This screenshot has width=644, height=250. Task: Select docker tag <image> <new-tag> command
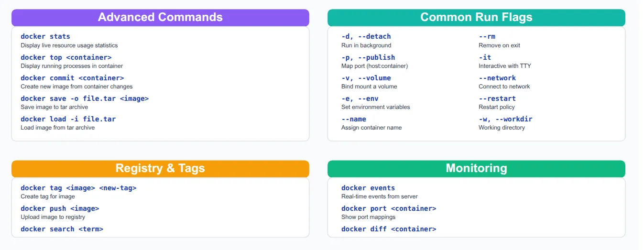pos(78,188)
